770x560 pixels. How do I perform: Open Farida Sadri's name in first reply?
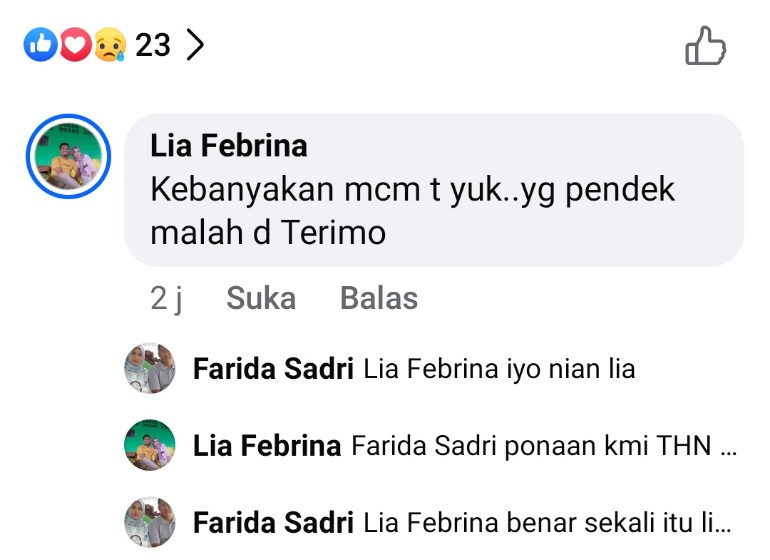click(273, 369)
